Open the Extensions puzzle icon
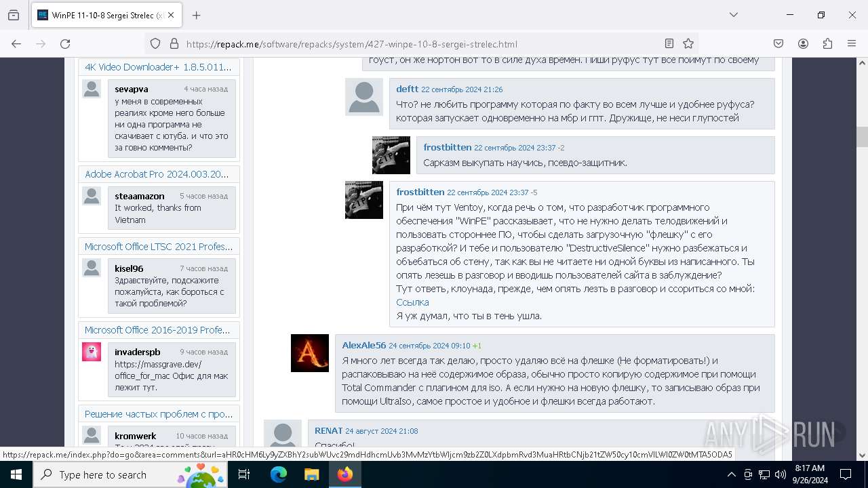868x488 pixels. (827, 43)
